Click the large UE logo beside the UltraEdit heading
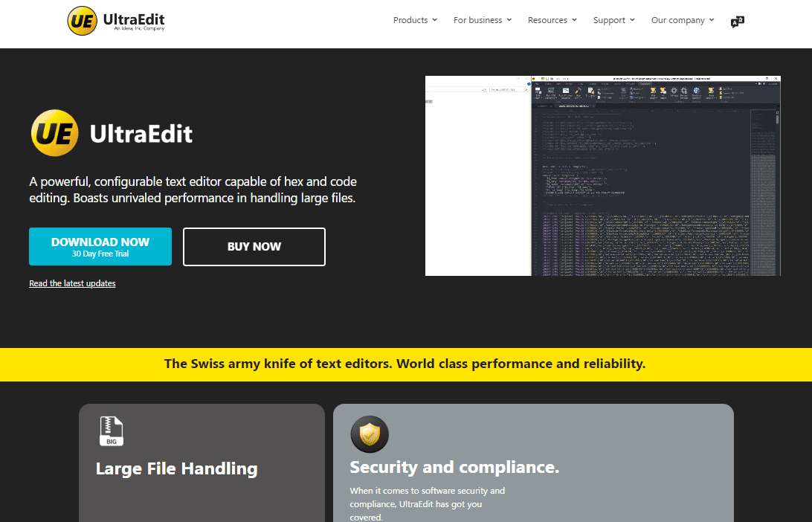The width and height of the screenshot is (812, 522). pyautogui.click(x=55, y=133)
